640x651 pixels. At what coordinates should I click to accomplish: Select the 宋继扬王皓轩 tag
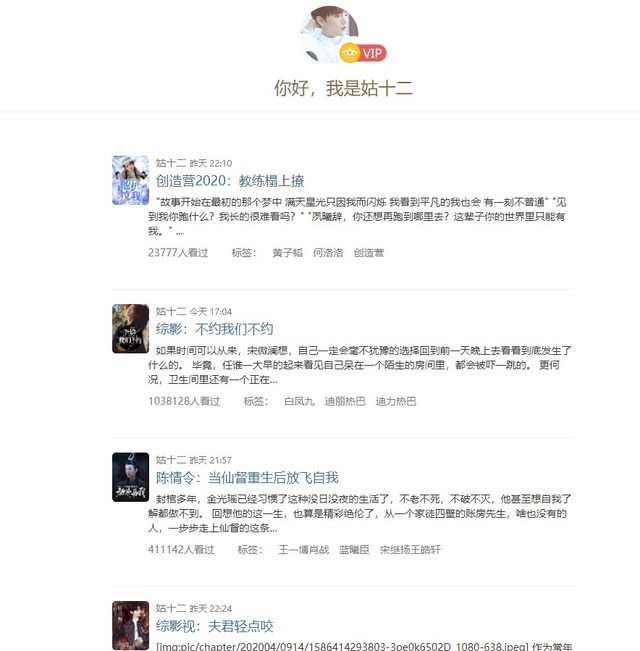(x=410, y=550)
